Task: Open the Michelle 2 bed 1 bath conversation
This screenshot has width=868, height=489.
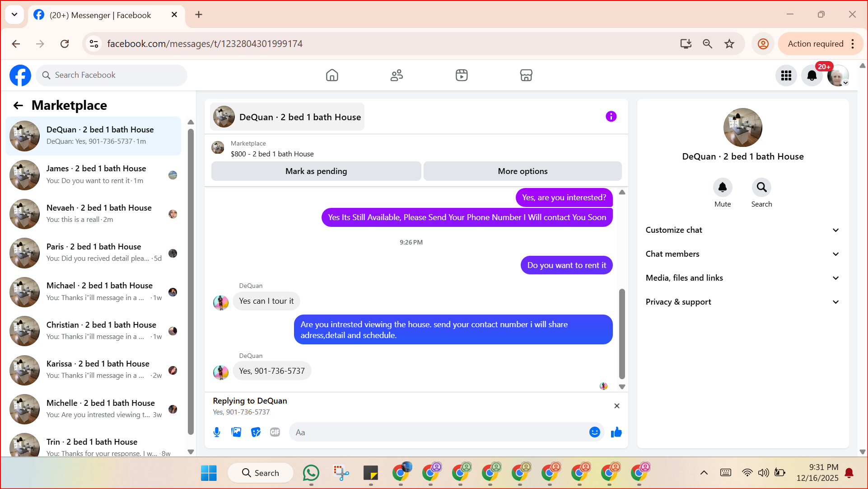Action: click(x=93, y=409)
